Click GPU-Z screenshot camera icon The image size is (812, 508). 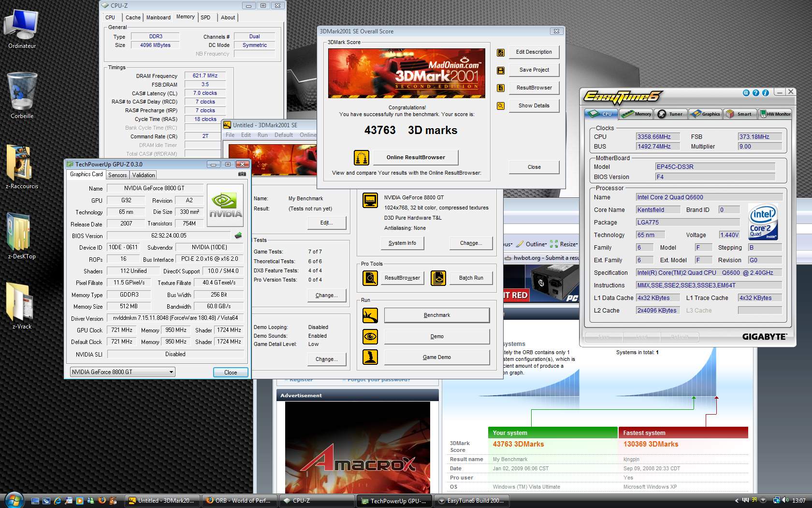click(x=242, y=174)
